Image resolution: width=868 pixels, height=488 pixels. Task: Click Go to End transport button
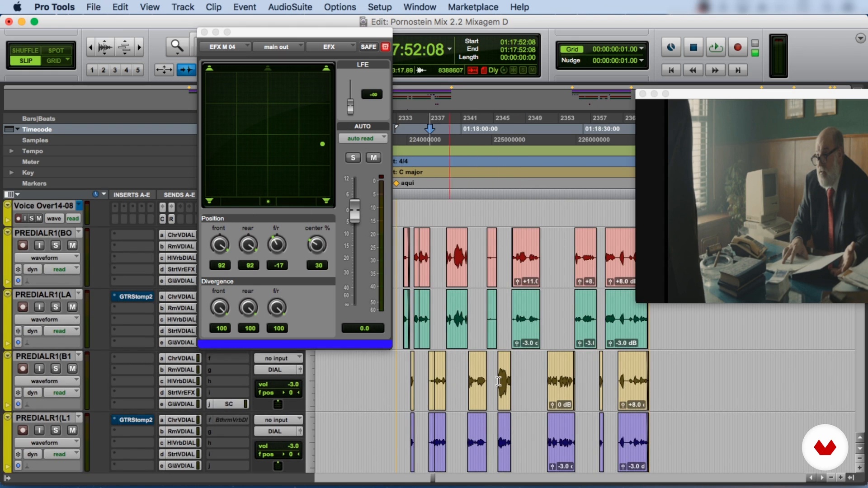click(x=737, y=70)
